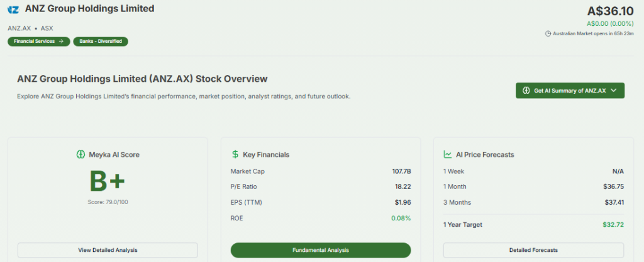Click the arrow in Financial Services tag

pyautogui.click(x=61, y=42)
